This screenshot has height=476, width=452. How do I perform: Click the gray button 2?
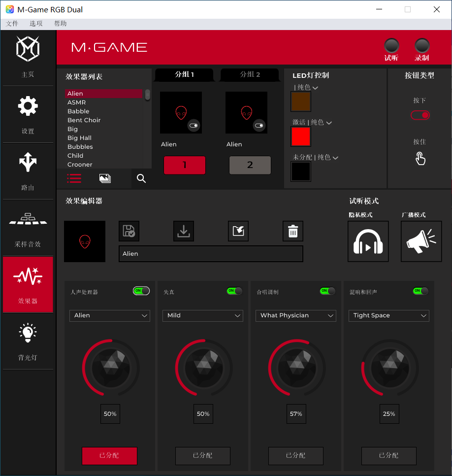(250, 165)
